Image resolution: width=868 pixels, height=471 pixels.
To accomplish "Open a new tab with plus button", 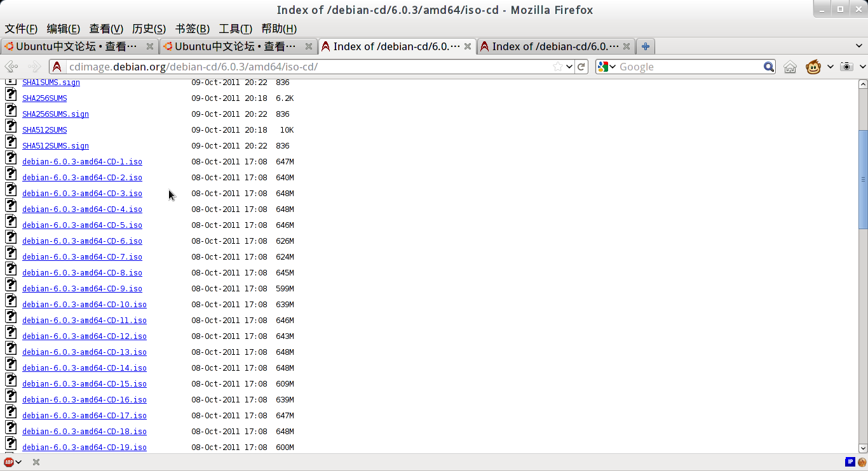I will [645, 46].
